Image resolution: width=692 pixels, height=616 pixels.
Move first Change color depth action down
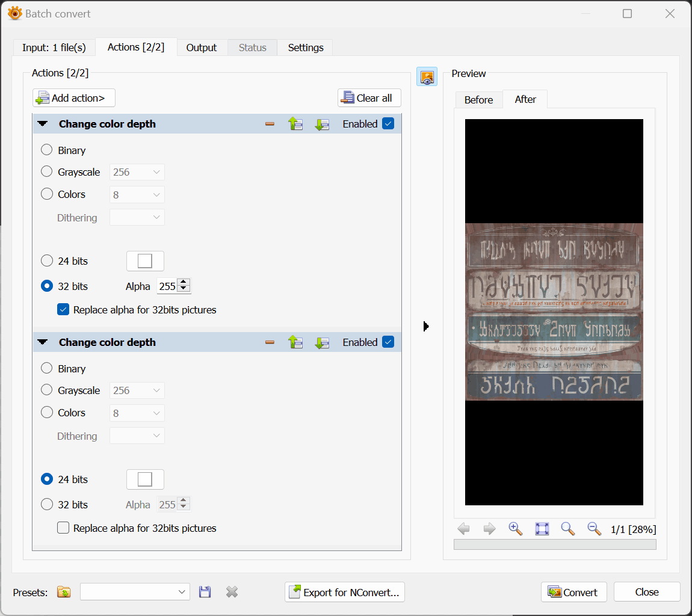click(x=322, y=124)
